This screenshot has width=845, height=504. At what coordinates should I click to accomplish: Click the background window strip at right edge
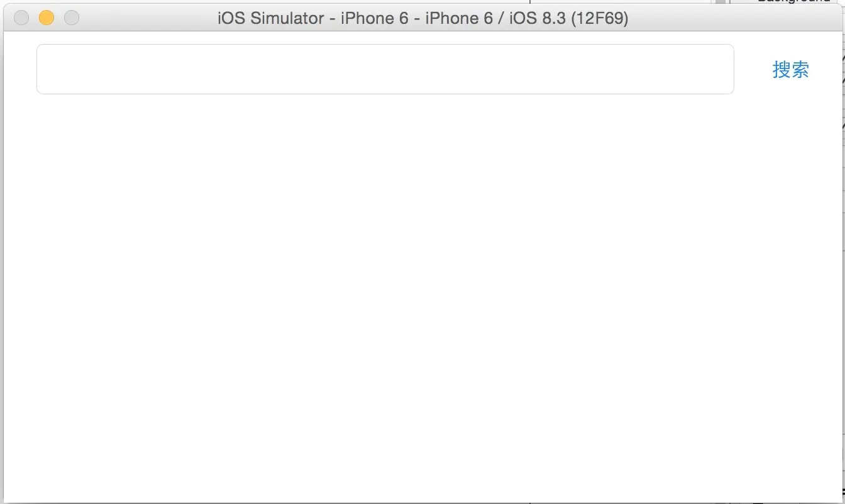click(x=842, y=251)
